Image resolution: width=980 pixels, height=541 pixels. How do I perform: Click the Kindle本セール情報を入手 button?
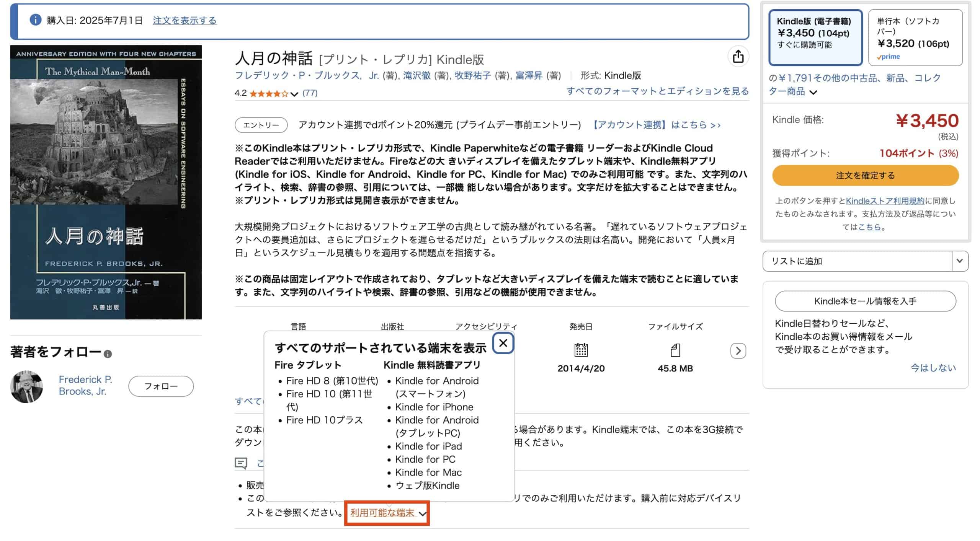pyautogui.click(x=865, y=301)
